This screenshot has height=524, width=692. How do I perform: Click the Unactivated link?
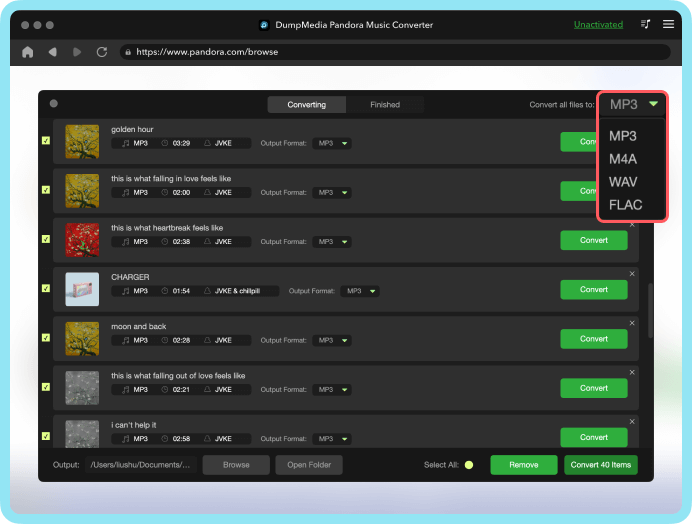(598, 25)
